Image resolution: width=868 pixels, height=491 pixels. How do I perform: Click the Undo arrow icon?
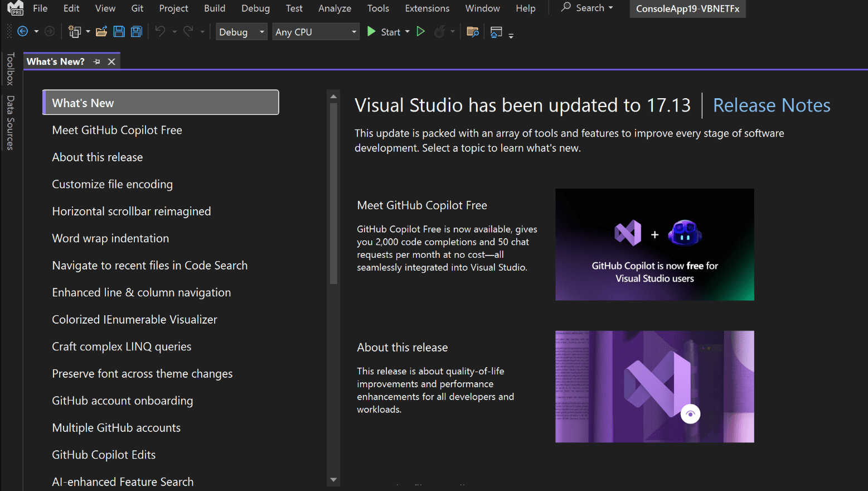(x=160, y=32)
